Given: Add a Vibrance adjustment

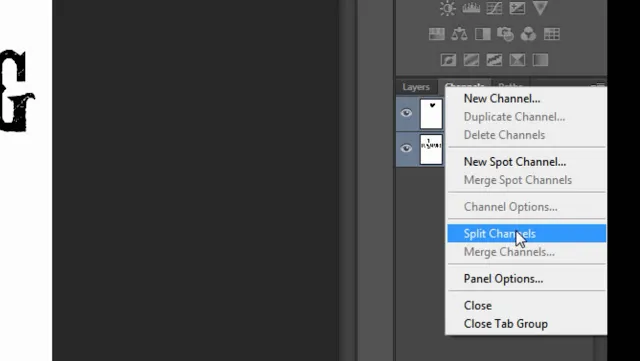Looking at the screenshot, I should click(x=540, y=8).
